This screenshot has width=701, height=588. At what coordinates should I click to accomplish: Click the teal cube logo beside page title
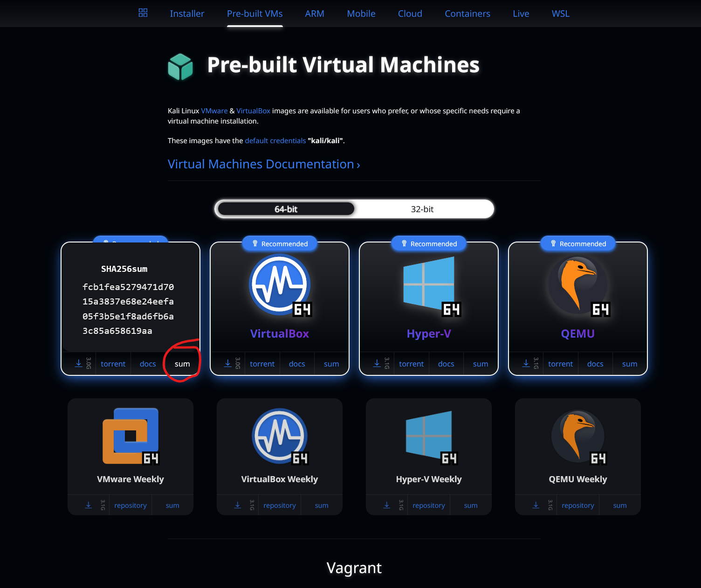pyautogui.click(x=180, y=67)
